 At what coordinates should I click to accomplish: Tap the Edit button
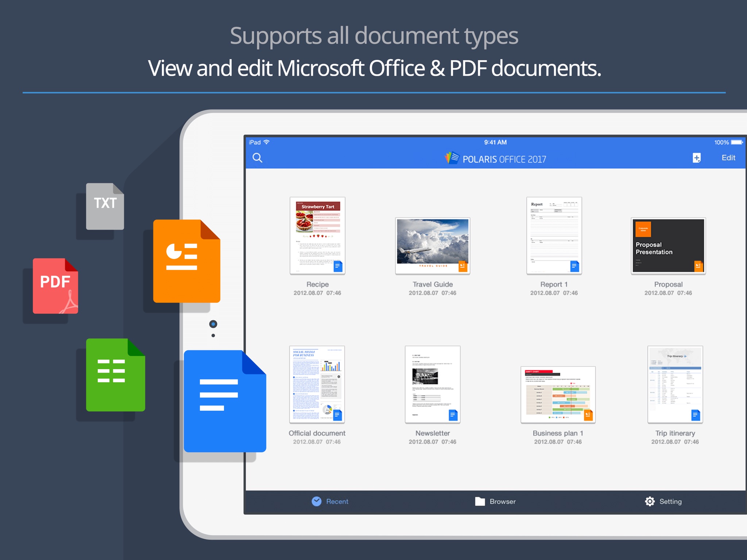[x=728, y=158]
